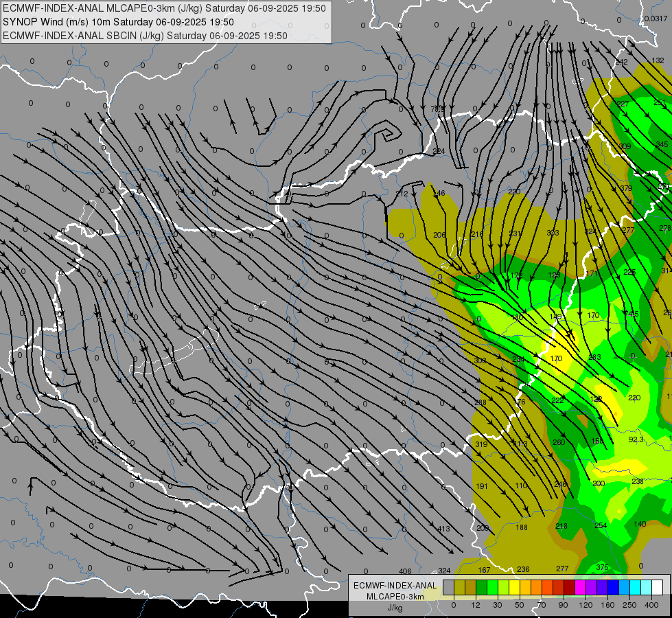Click the map value 260
This screenshot has width=672, height=618.
559,442
